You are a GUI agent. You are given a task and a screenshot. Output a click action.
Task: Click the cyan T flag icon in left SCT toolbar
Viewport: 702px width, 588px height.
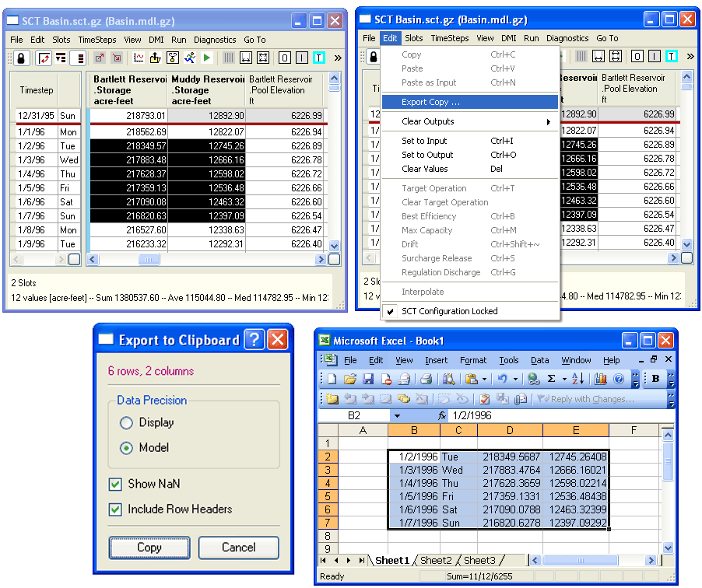319,58
